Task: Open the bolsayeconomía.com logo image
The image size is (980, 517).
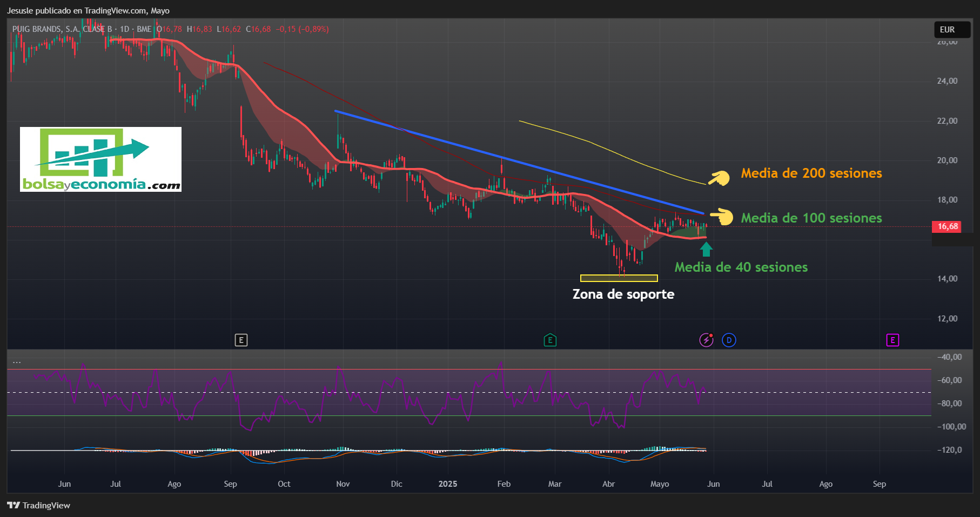Action: click(x=101, y=159)
